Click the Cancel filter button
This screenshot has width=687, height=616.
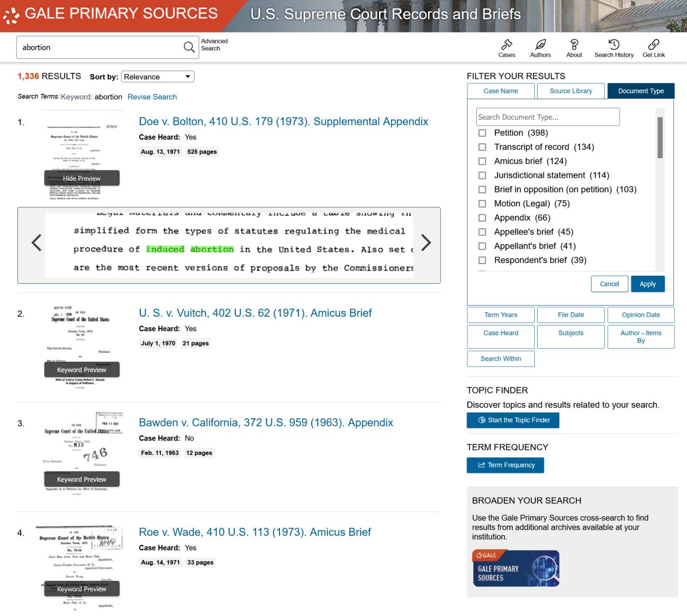[x=609, y=284]
